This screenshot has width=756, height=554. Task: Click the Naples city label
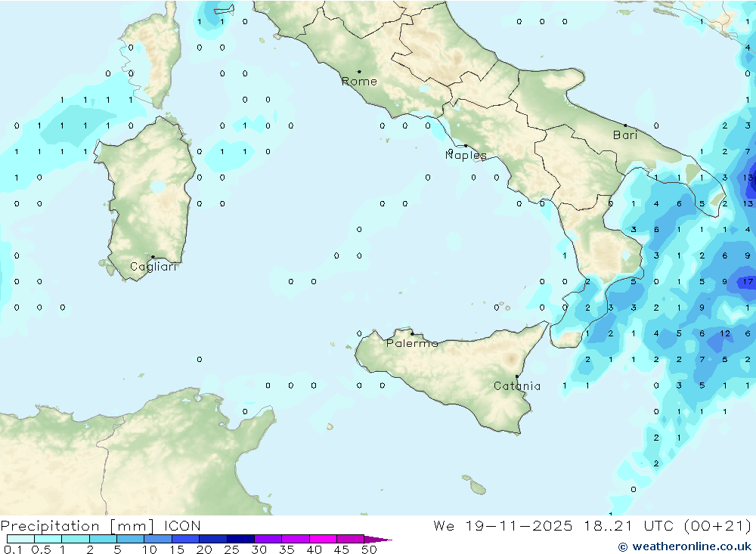466,155
